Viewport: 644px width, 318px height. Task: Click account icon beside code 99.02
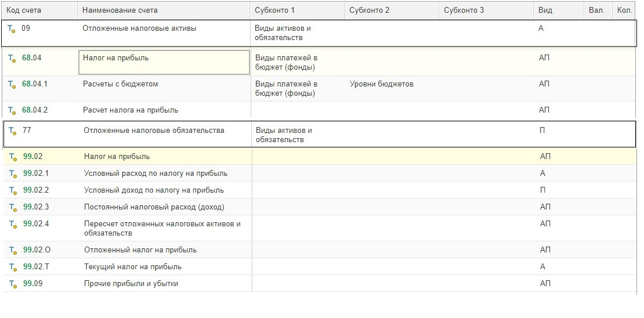click(x=13, y=157)
